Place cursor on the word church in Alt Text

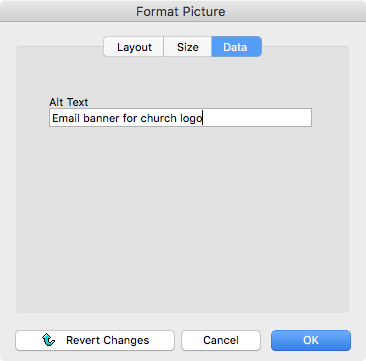pyautogui.click(x=158, y=118)
